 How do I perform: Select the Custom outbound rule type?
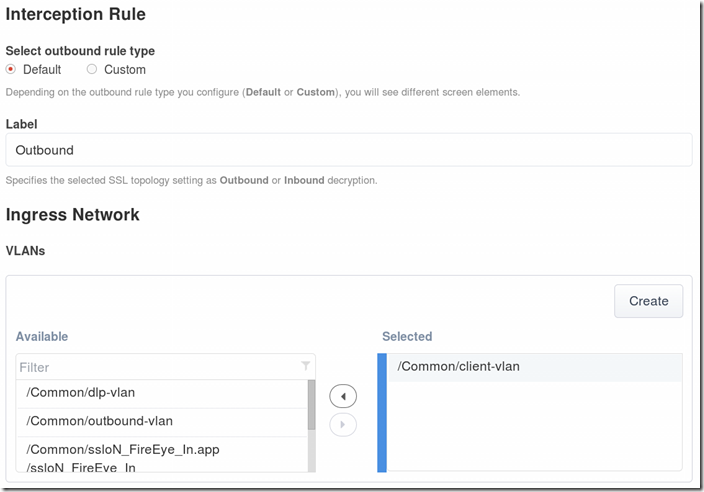(x=92, y=69)
